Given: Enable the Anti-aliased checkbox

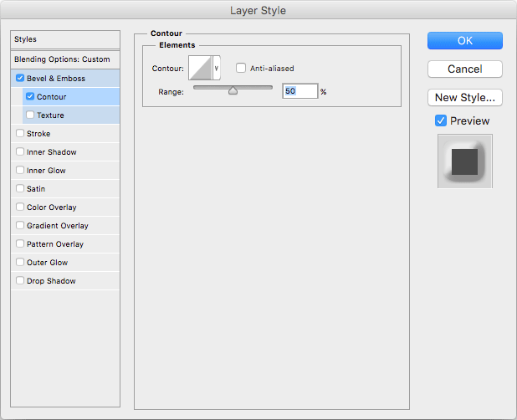Looking at the screenshot, I should pyautogui.click(x=241, y=69).
